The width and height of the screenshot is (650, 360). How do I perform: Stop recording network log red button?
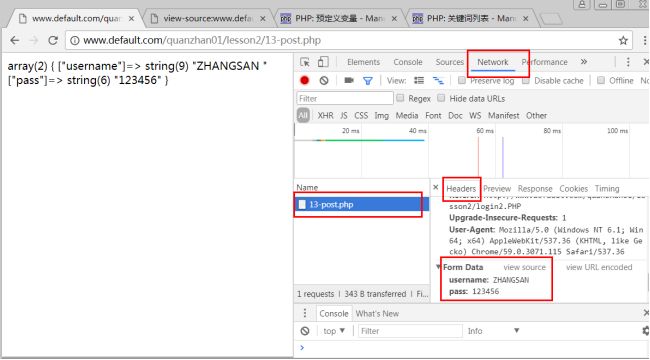[x=305, y=80]
